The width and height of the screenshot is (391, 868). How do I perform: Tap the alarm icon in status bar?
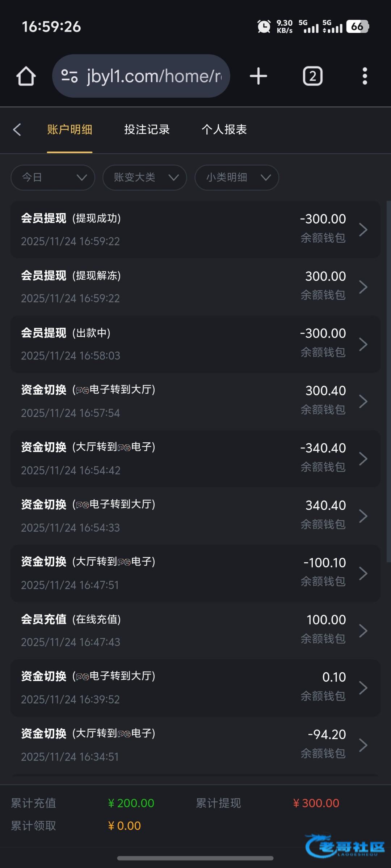pos(264,26)
